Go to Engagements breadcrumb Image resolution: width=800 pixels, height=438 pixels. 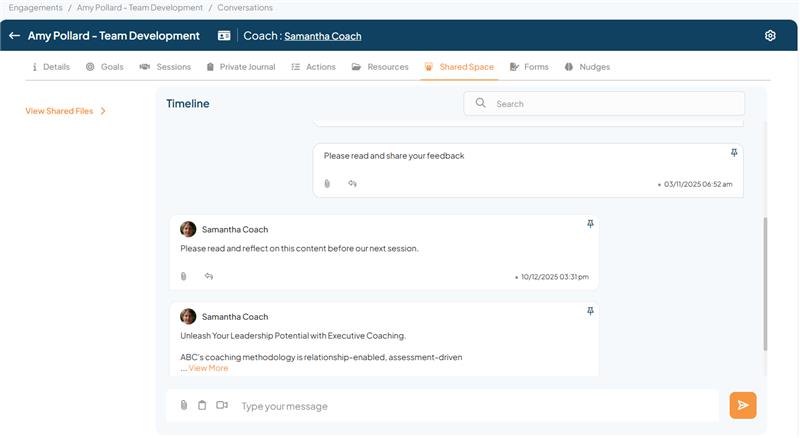click(x=35, y=7)
